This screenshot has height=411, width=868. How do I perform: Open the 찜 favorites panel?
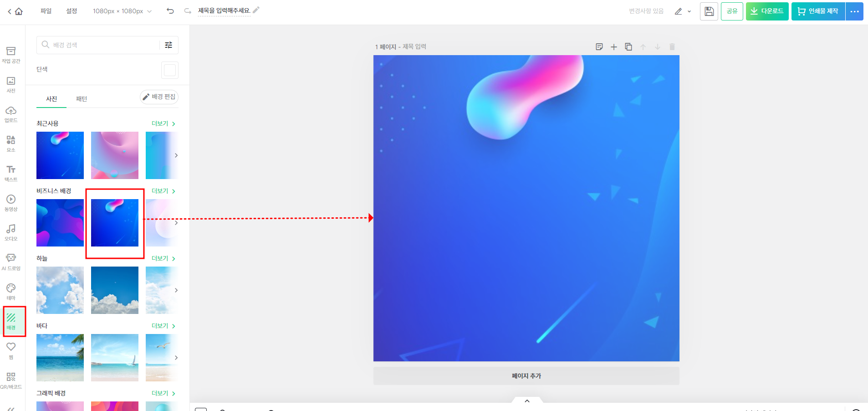pos(11,350)
